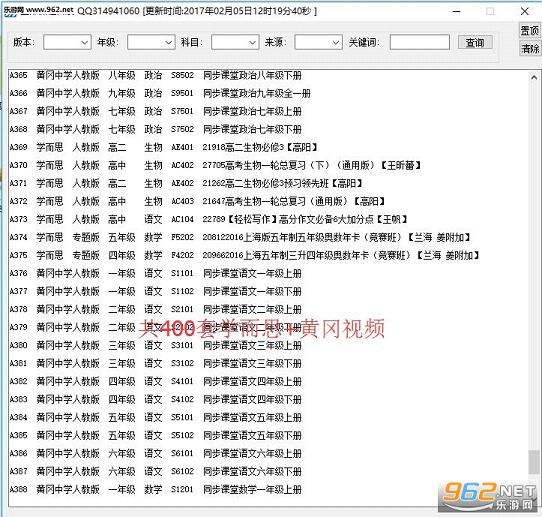Click the 关键词 input field
This screenshot has height=517, width=542.
pyautogui.click(x=420, y=42)
